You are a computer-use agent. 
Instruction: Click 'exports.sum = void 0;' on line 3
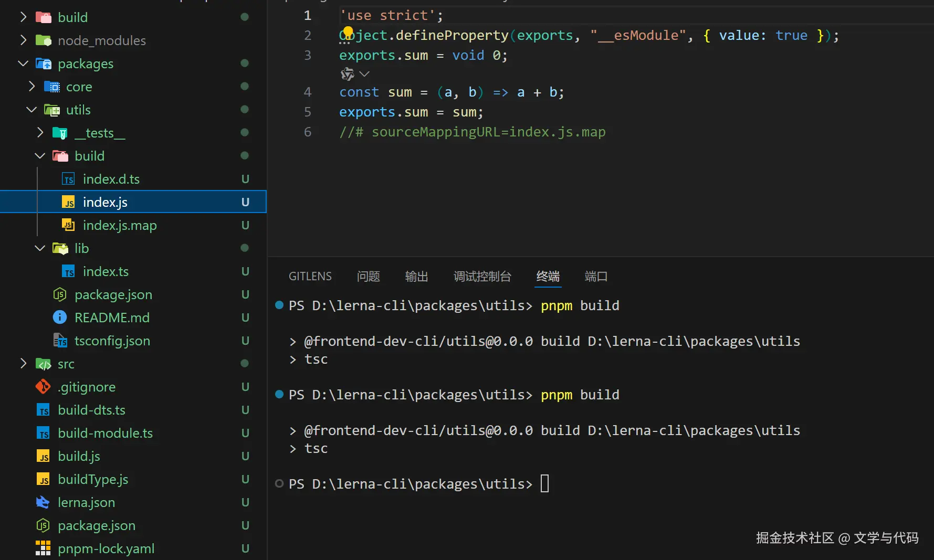click(x=423, y=55)
